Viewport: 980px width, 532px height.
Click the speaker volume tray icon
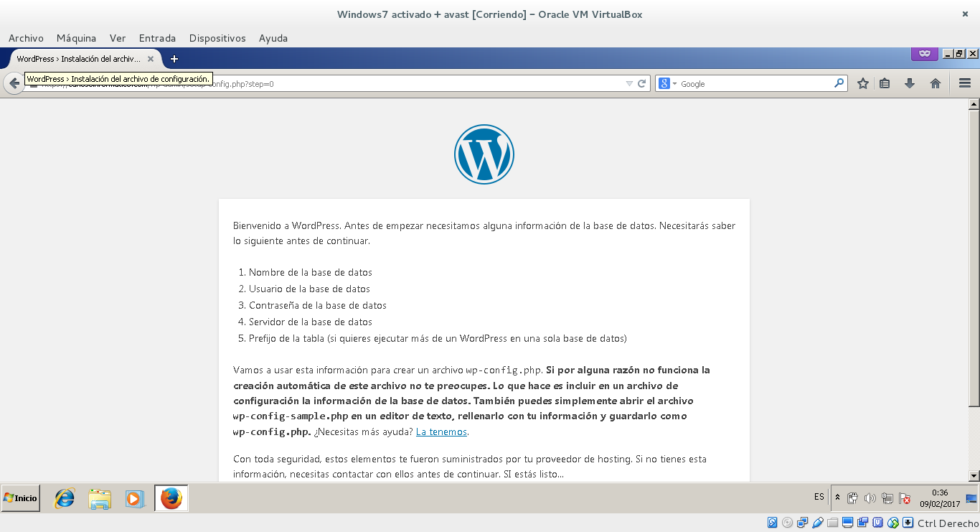(870, 498)
